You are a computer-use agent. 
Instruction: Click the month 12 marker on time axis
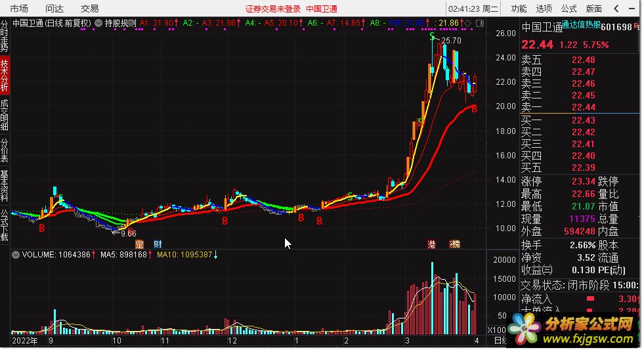point(232,341)
